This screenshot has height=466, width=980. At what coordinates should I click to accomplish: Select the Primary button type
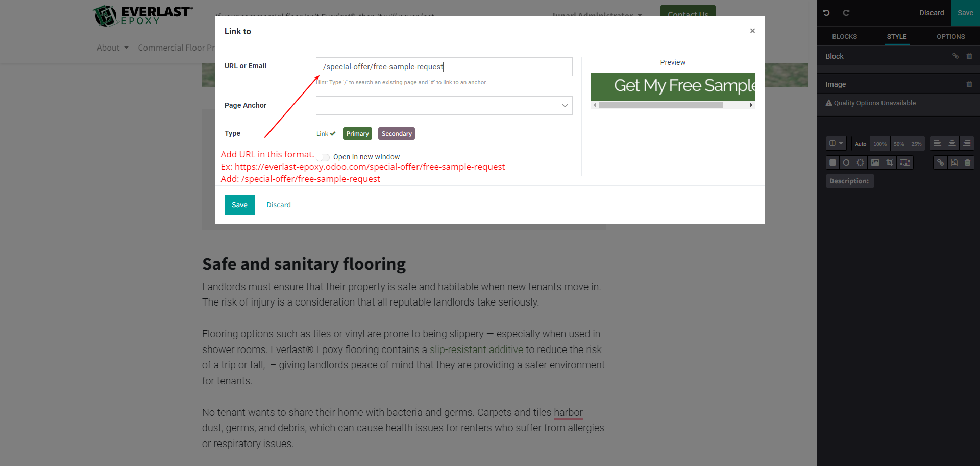click(357, 134)
